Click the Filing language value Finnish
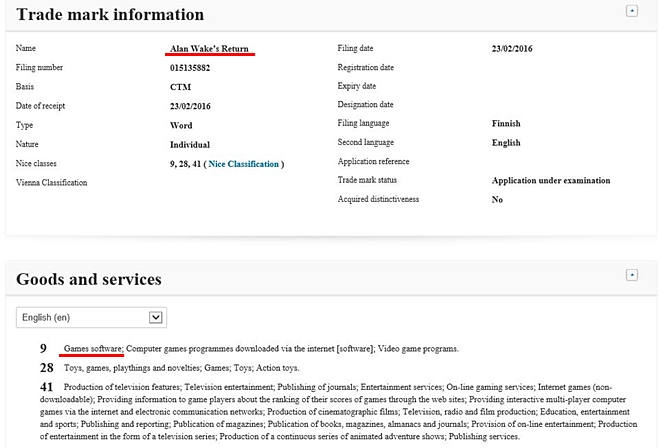Screen dimensions: 660x448 coord(506,123)
